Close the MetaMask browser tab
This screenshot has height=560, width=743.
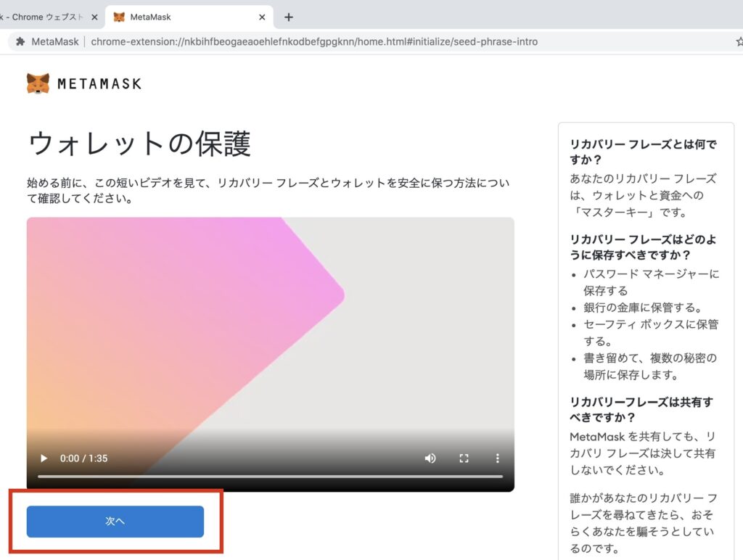point(262,17)
